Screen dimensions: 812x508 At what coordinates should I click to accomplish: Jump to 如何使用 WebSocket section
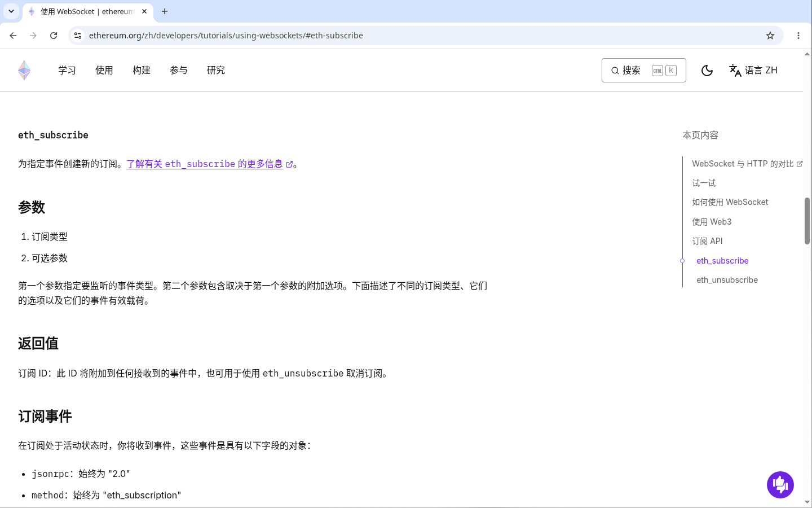(x=730, y=202)
